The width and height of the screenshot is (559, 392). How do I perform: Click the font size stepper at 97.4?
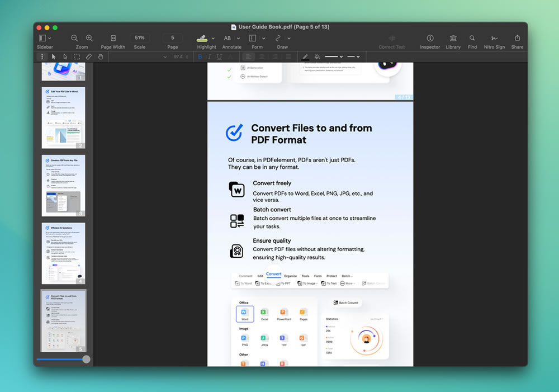click(187, 56)
